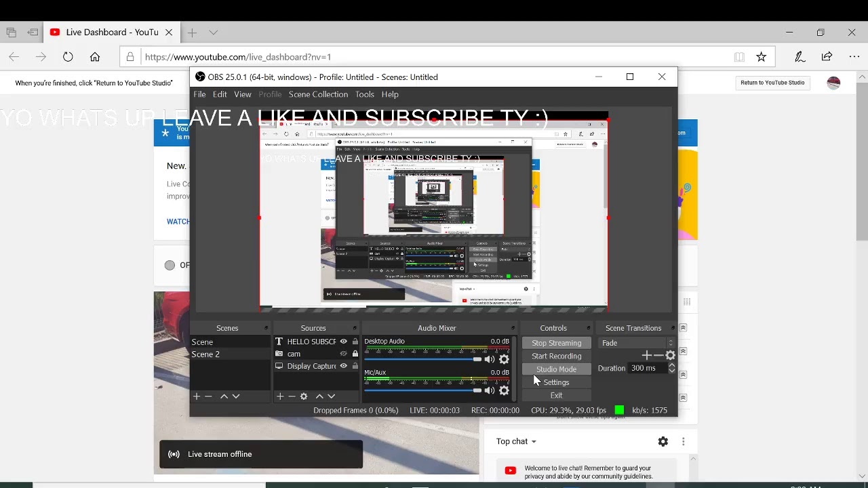The width and height of the screenshot is (868, 488).
Task: Remove scene transition with the minus icon
Action: (x=658, y=355)
